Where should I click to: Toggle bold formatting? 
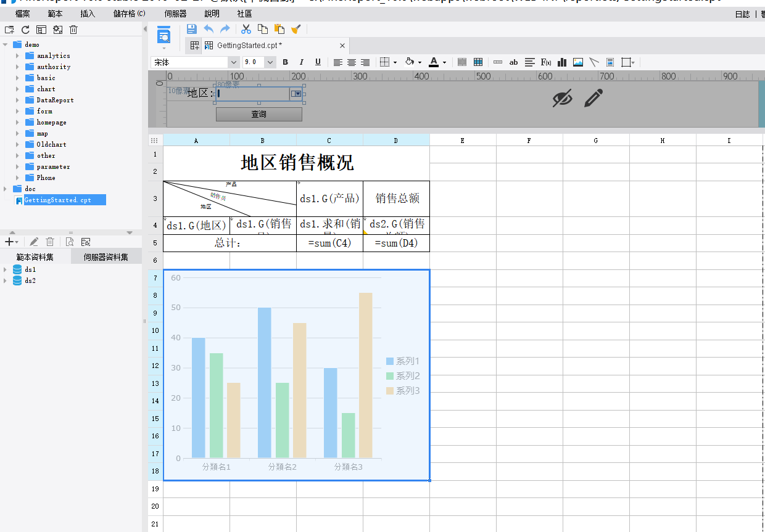click(285, 62)
